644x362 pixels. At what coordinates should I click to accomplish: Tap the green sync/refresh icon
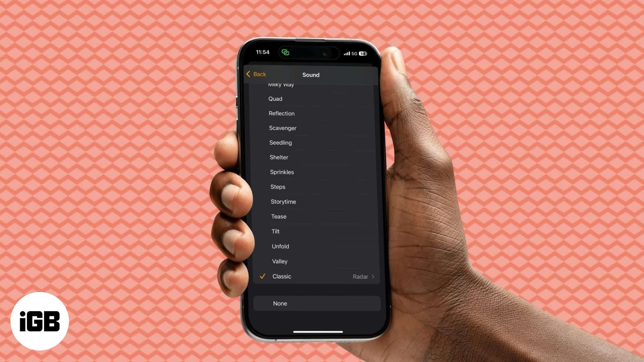[286, 52]
